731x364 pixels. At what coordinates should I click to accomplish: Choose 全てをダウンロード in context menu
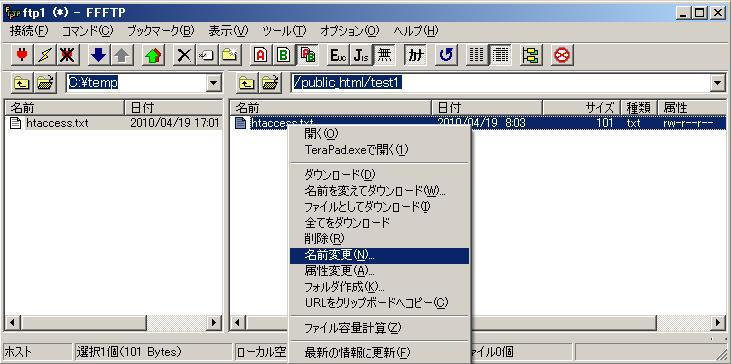click(379, 223)
